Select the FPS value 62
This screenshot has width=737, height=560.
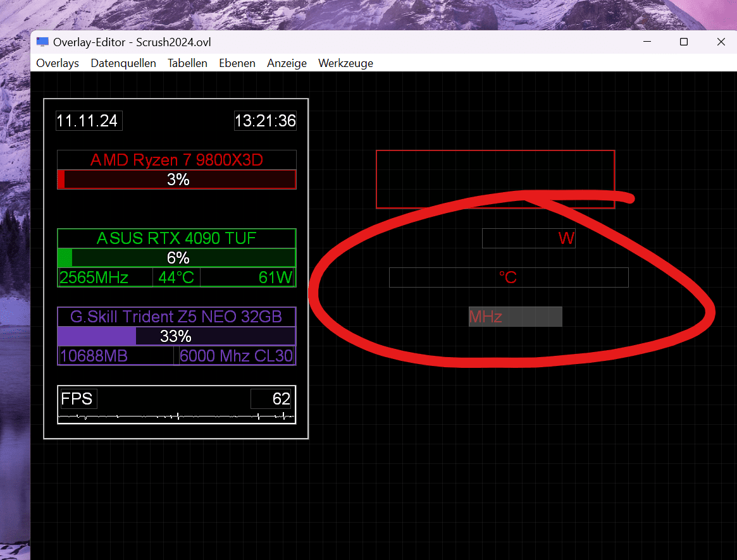(x=271, y=399)
